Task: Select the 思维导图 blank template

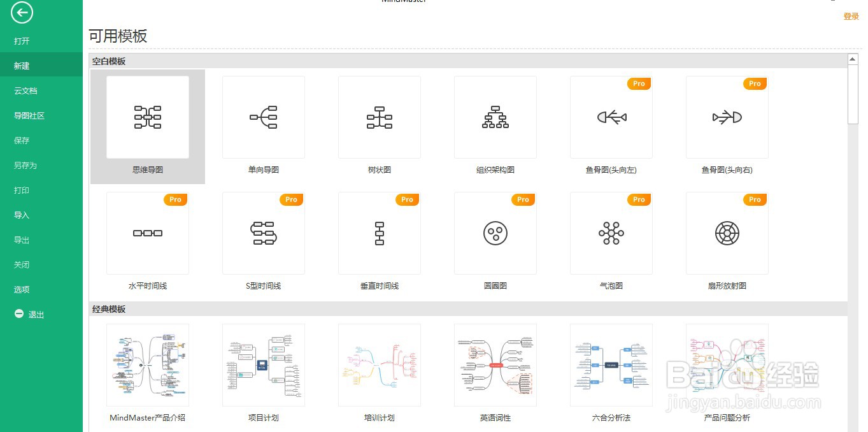Action: tap(147, 117)
